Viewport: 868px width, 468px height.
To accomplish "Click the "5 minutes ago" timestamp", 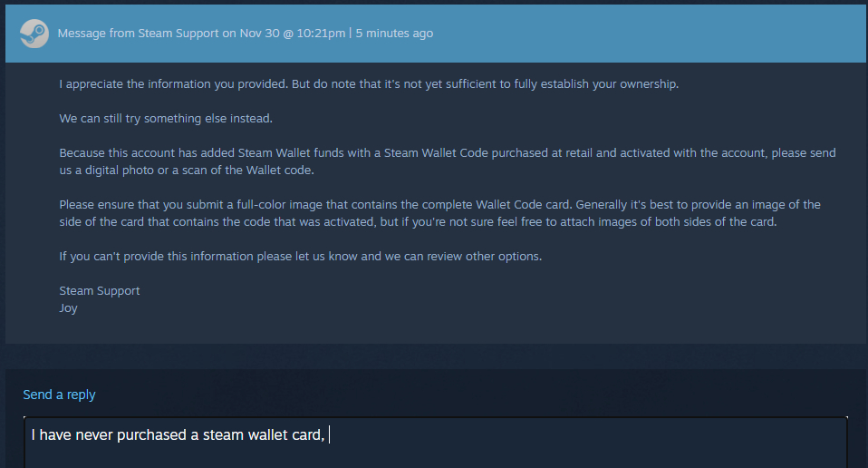I will click(x=394, y=34).
